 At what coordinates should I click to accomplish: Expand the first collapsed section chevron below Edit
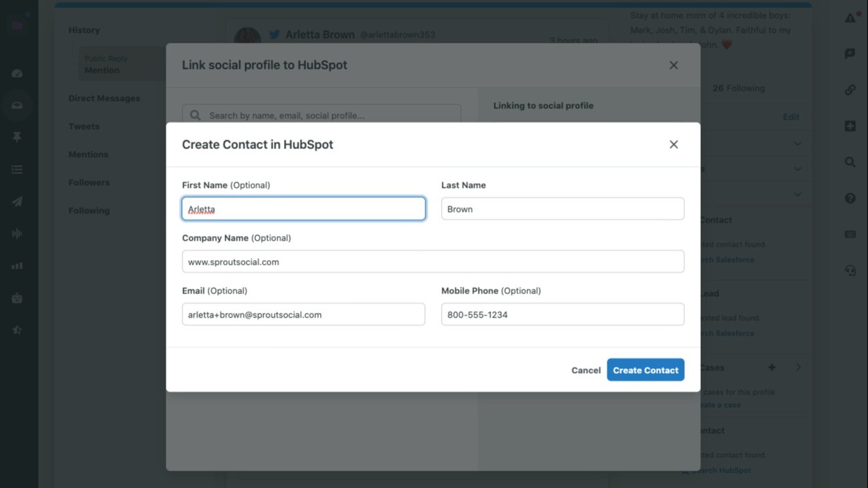coord(797,144)
